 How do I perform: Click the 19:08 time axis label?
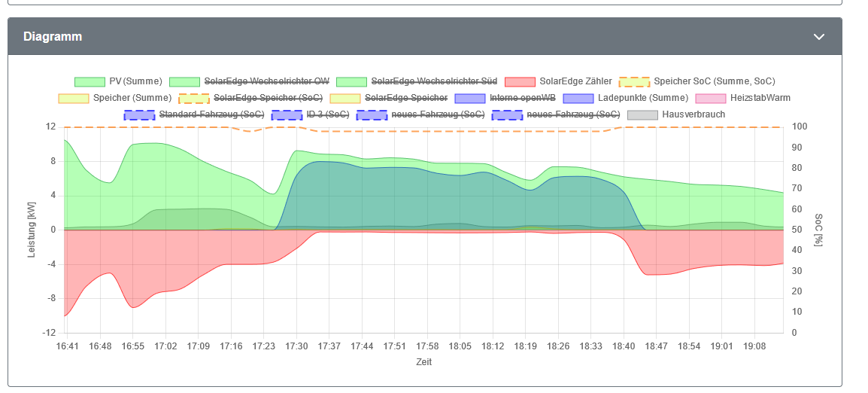[754, 346]
